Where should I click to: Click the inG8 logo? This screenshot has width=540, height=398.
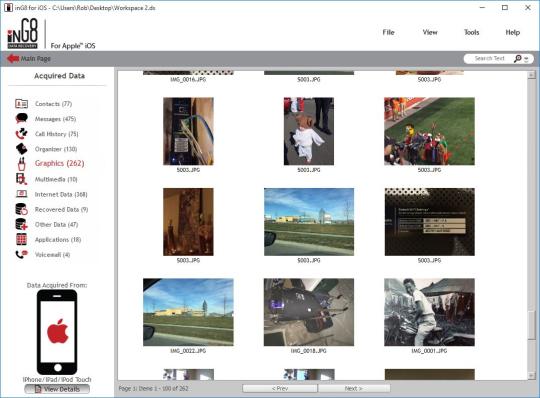(23, 33)
